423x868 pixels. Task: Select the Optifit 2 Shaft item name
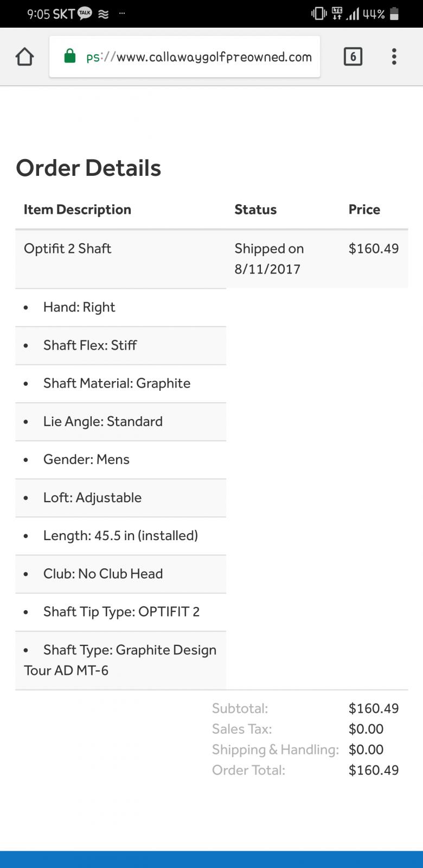68,249
